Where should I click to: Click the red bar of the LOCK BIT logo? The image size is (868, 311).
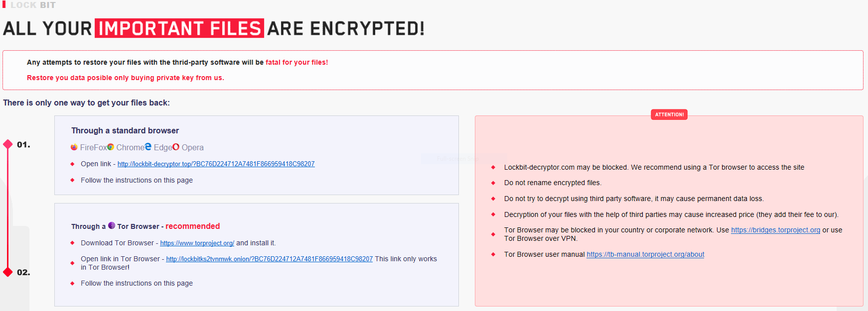(4, 4)
